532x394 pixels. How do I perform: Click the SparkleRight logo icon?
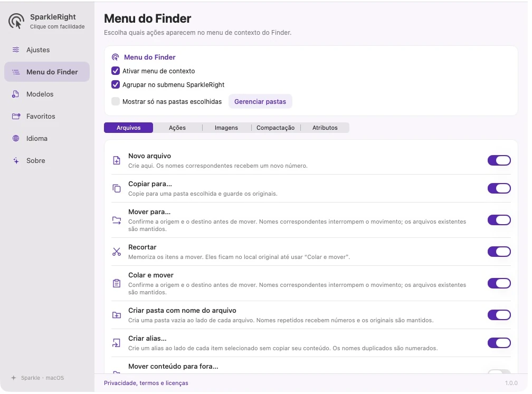[x=16, y=21]
